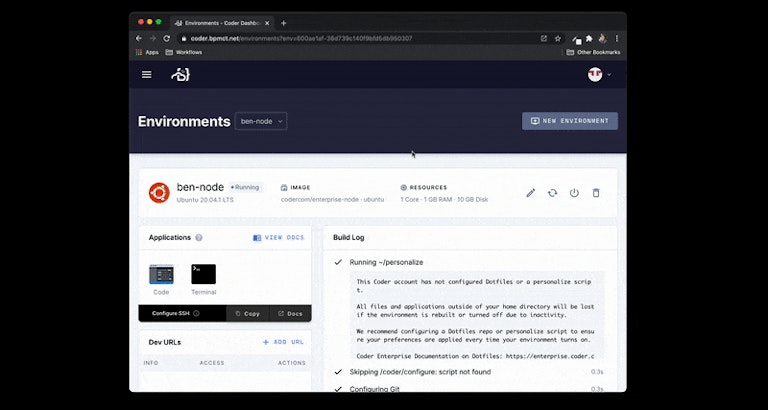Add a new Dev URL

click(283, 342)
